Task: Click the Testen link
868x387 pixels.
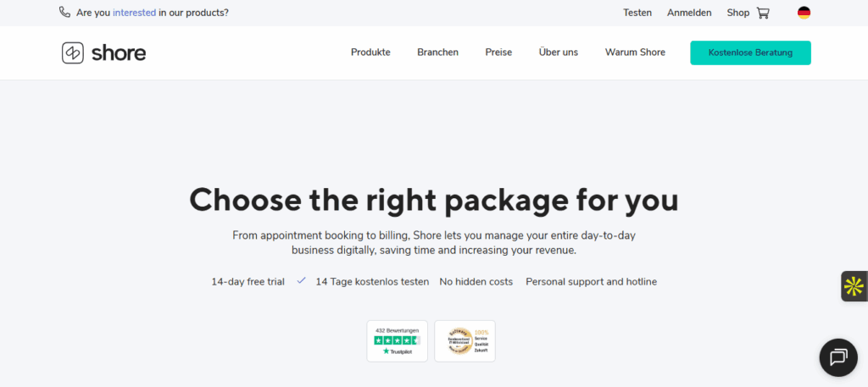Action: (637, 13)
